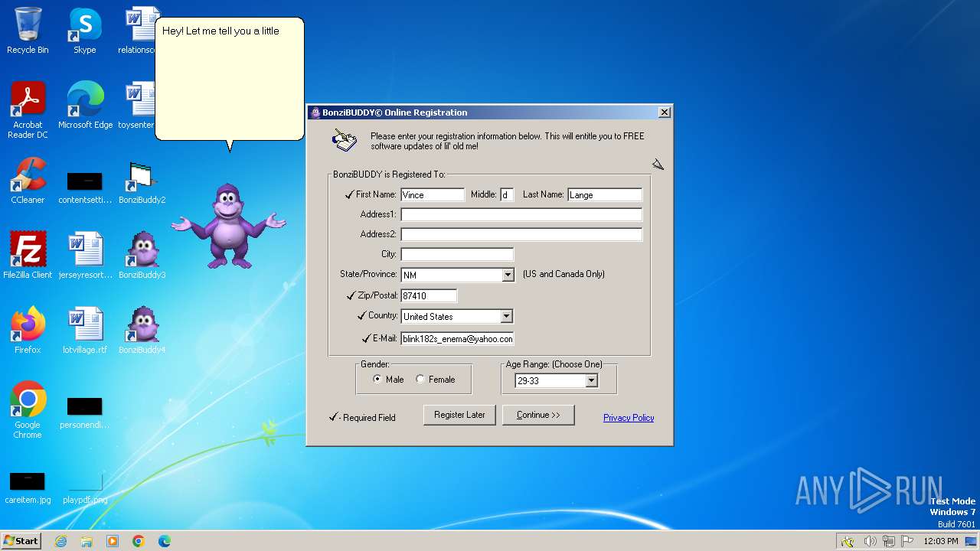
Task: Click the First Name field
Action: pyautogui.click(x=433, y=194)
